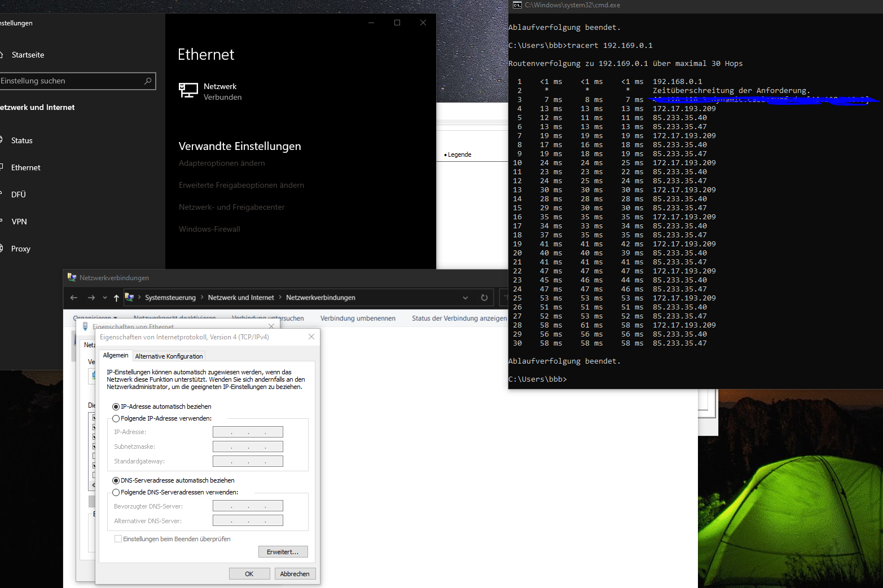Click the cmd.exe title bar icon
The width and height of the screenshot is (883, 588).
coord(517,5)
